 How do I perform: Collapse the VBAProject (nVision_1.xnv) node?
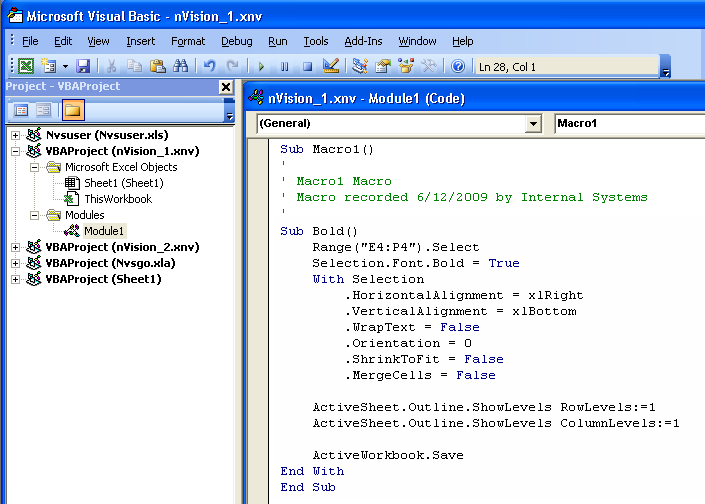tap(15, 151)
